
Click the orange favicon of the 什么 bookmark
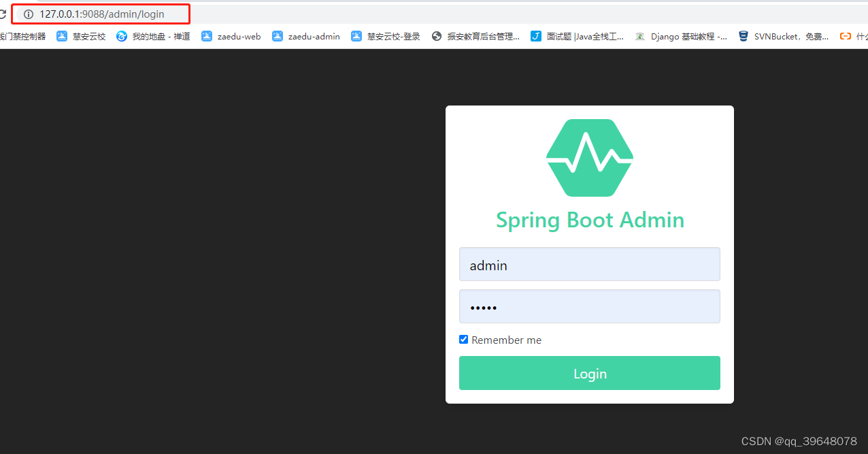(846, 37)
